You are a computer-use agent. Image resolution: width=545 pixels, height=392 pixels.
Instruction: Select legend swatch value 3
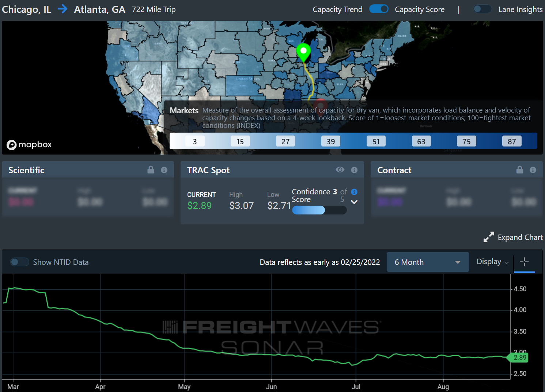click(195, 141)
